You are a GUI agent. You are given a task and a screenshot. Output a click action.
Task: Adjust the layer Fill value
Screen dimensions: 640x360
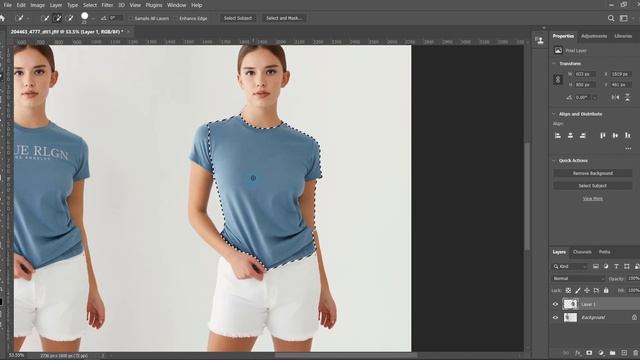[x=634, y=291]
